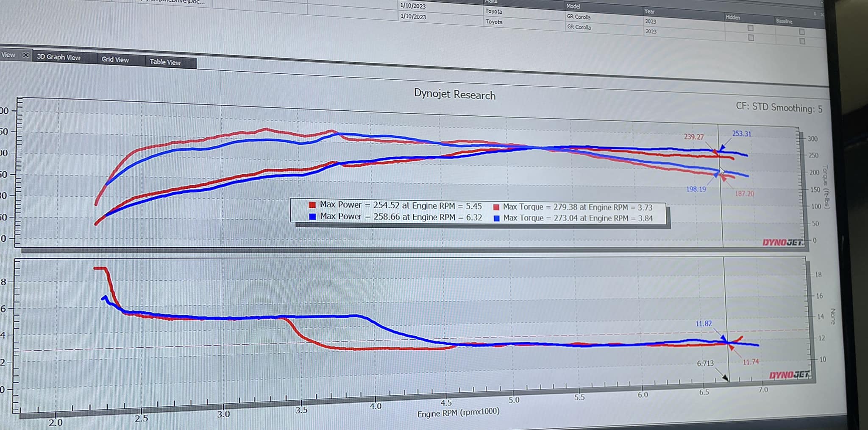Tick the Hidden checkbox for the first run
The image size is (868, 430).
click(x=751, y=28)
